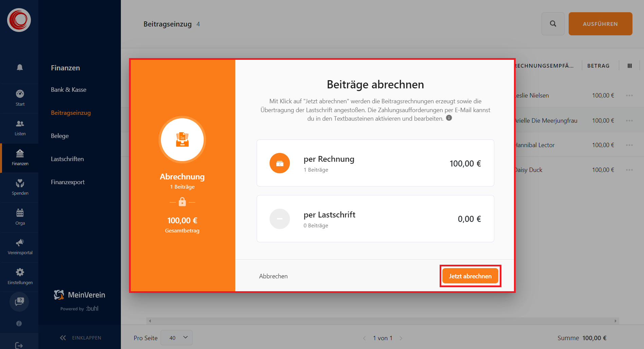The width and height of the screenshot is (644, 349).
Task: Open row menu for Leslie Nielsen
Action: click(629, 95)
